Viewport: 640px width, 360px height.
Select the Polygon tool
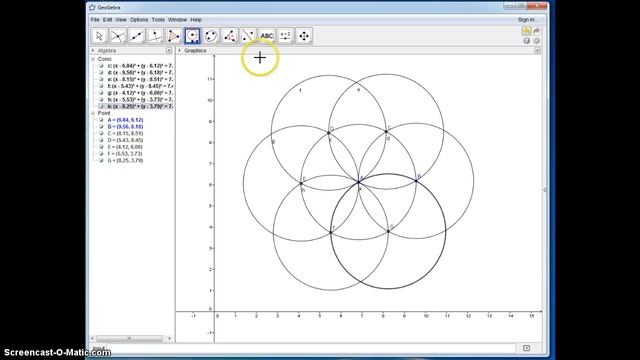tap(173, 36)
